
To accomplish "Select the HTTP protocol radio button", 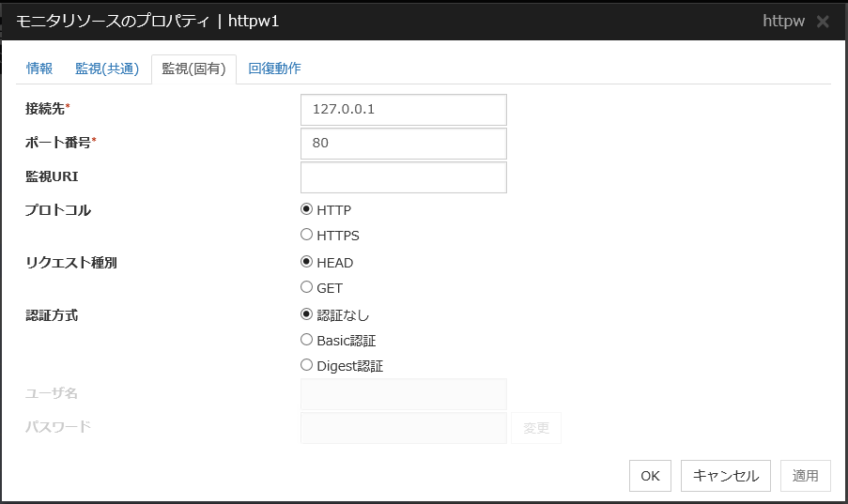I will [307, 210].
